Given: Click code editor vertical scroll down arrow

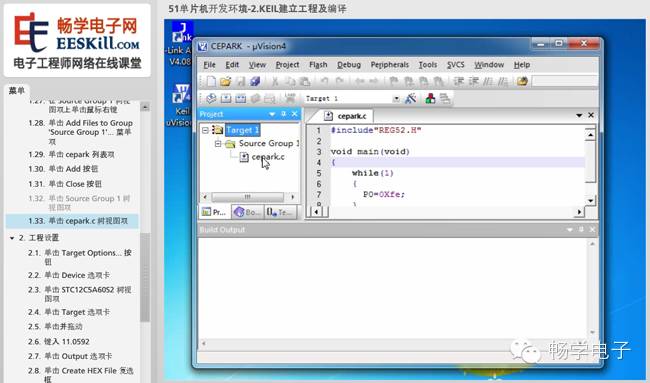Looking at the screenshot, I should (x=590, y=201).
